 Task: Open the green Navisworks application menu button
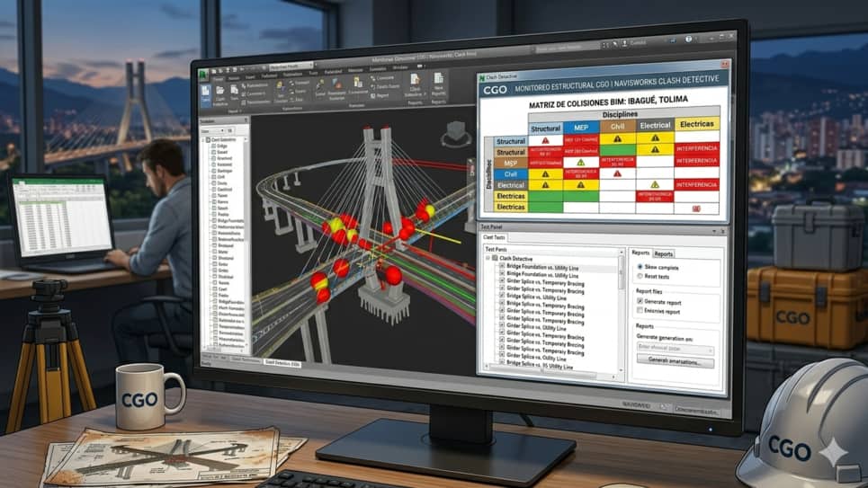pyautogui.click(x=203, y=75)
